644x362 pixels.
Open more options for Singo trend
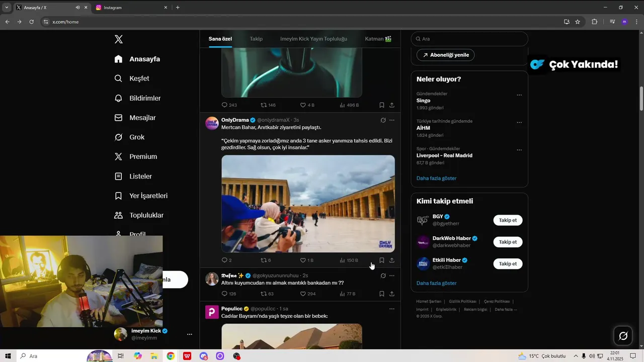[x=519, y=95]
